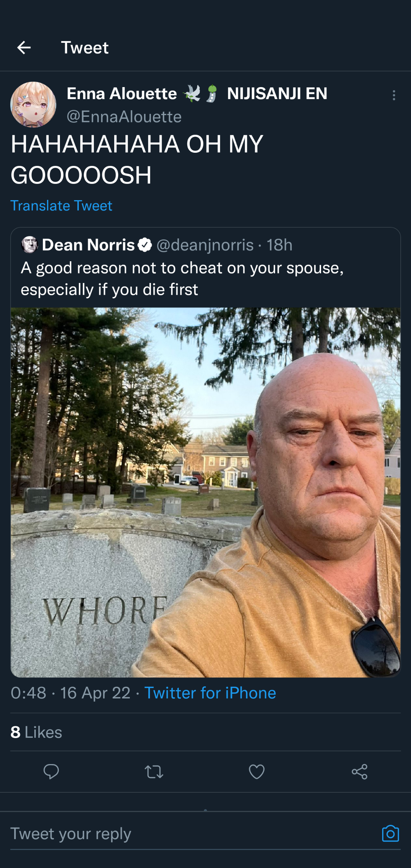The image size is (411, 868).
Task: Tap the 0:48 · 16 Apr 22 timestamp
Action: (71, 693)
